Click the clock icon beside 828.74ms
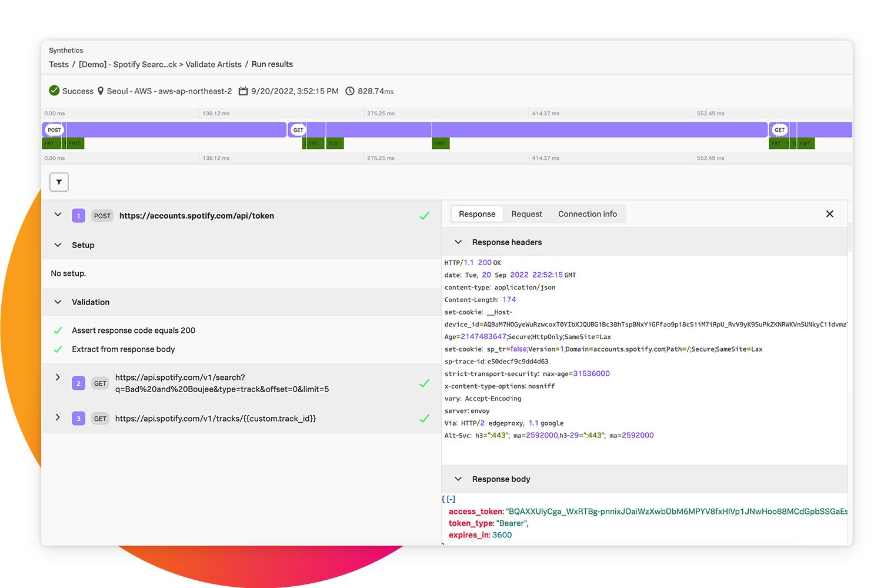 coord(350,91)
